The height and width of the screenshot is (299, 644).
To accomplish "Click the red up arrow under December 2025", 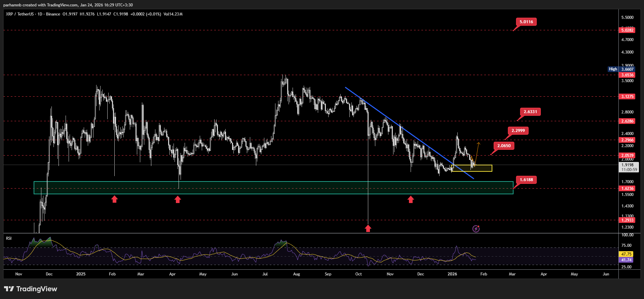I will click(411, 200).
